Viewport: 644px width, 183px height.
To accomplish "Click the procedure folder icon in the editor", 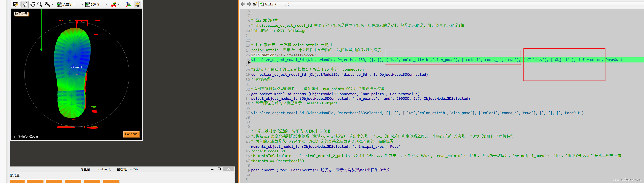I will point(255,4).
